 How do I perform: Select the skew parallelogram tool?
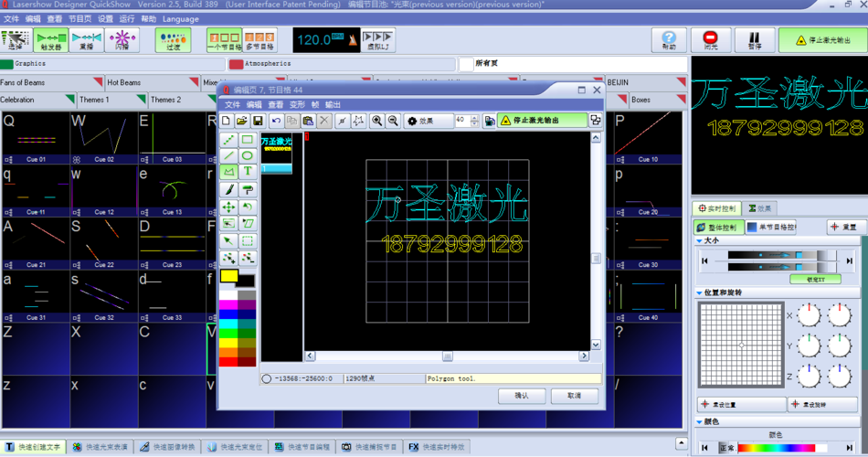pyautogui.click(x=248, y=223)
